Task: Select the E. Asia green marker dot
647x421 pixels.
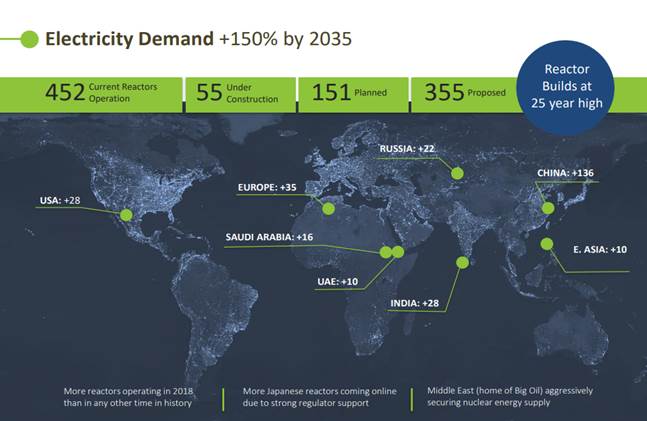Action: tap(546, 244)
